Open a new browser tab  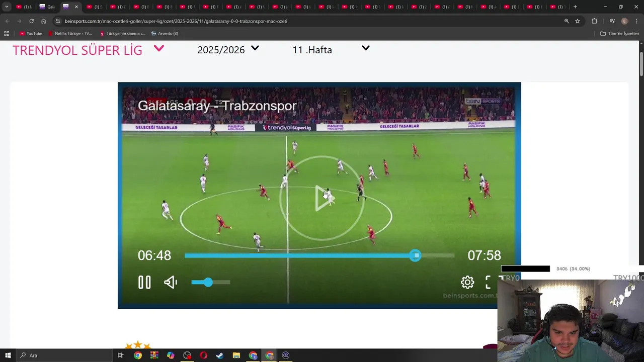click(575, 7)
